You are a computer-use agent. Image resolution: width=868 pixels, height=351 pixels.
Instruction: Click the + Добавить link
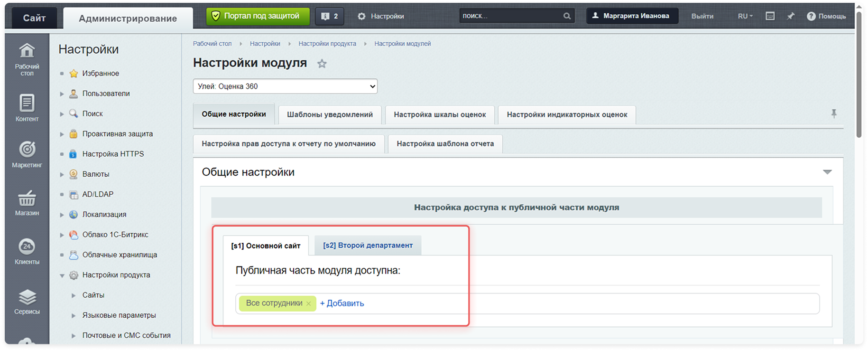tap(342, 304)
